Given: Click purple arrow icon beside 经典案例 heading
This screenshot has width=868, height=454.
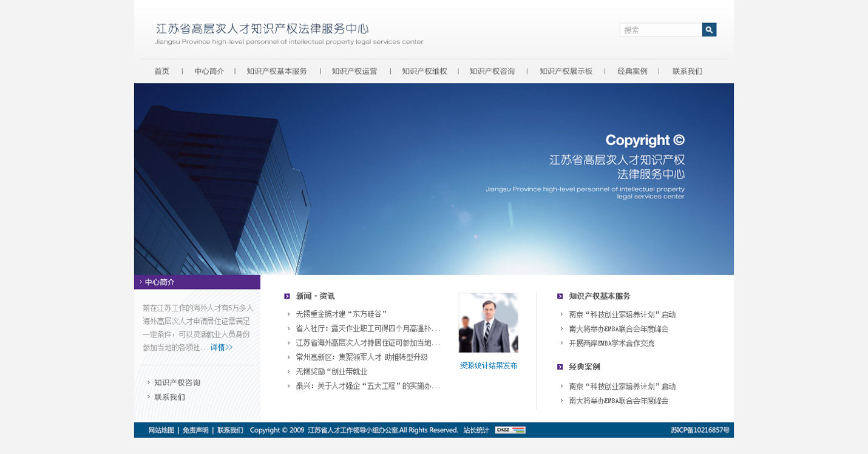Looking at the screenshot, I should click(560, 367).
